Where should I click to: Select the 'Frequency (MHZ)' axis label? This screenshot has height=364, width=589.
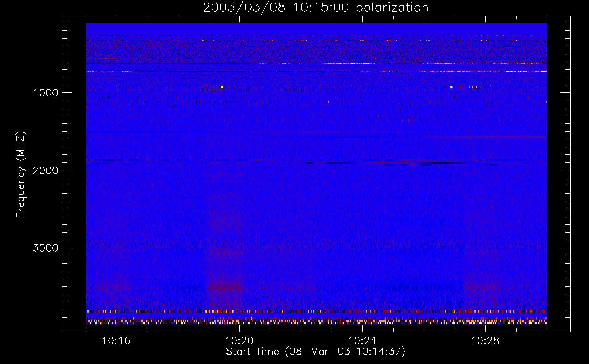(21, 174)
